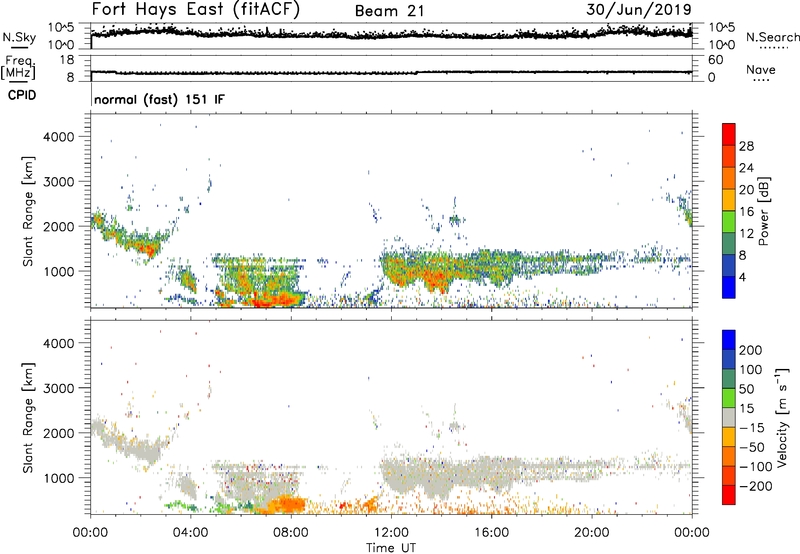Click the 'Time UT' axis label
Image resolution: width=800 pixels, height=554 pixels.
pos(391,547)
